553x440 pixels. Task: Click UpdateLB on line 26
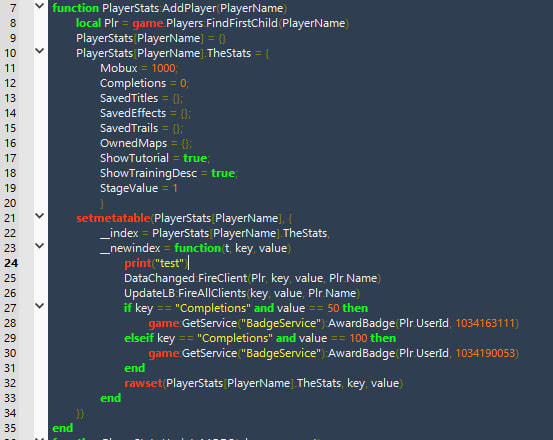pyautogui.click(x=149, y=293)
